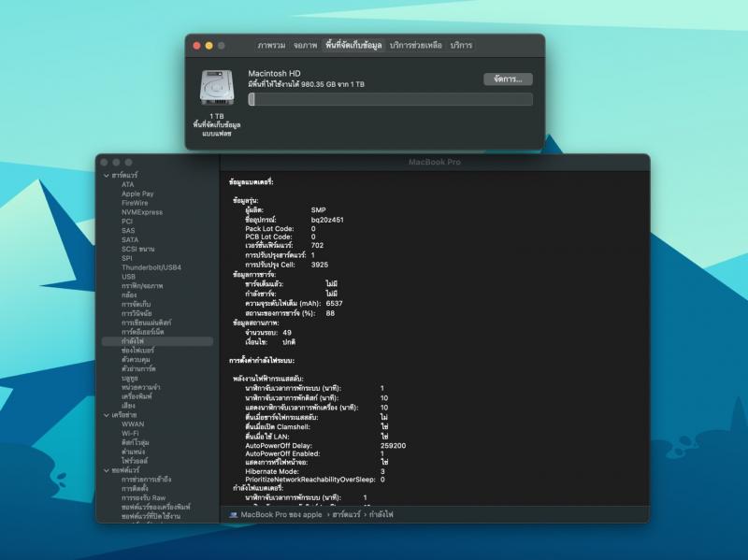Click the Macintosh HD volume name

tap(274, 74)
